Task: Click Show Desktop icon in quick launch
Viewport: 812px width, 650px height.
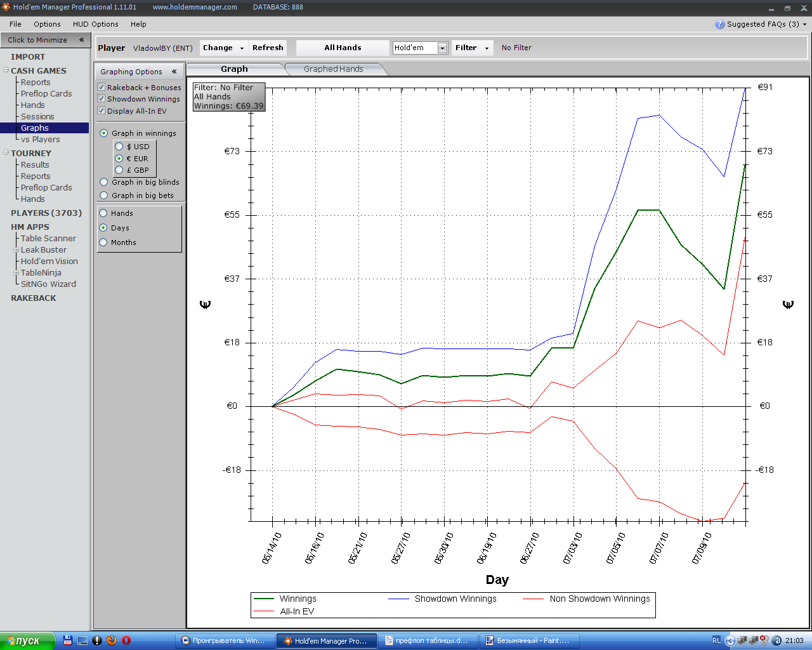Action: (82, 640)
